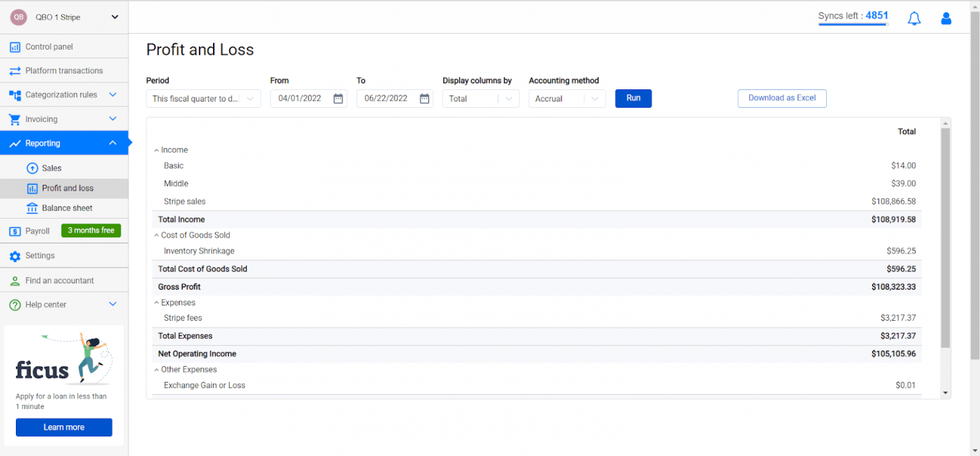
Task: Click the Settings gear icon
Action: point(15,256)
